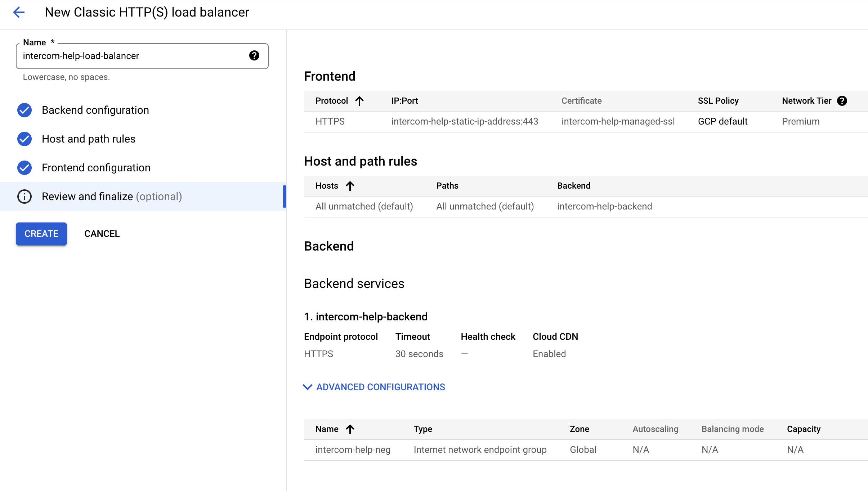
Task: Click Protocol column sort arrow
Action: [359, 101]
